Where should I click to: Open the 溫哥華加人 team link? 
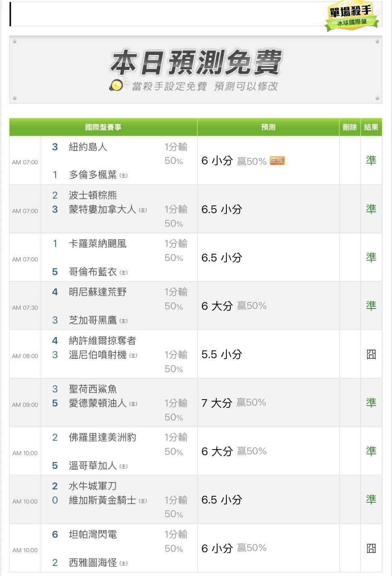click(93, 466)
